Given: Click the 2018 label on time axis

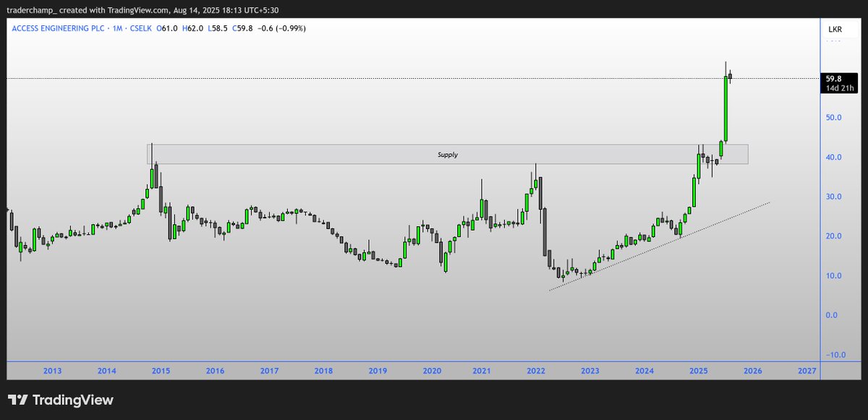Looking at the screenshot, I should (323, 371).
